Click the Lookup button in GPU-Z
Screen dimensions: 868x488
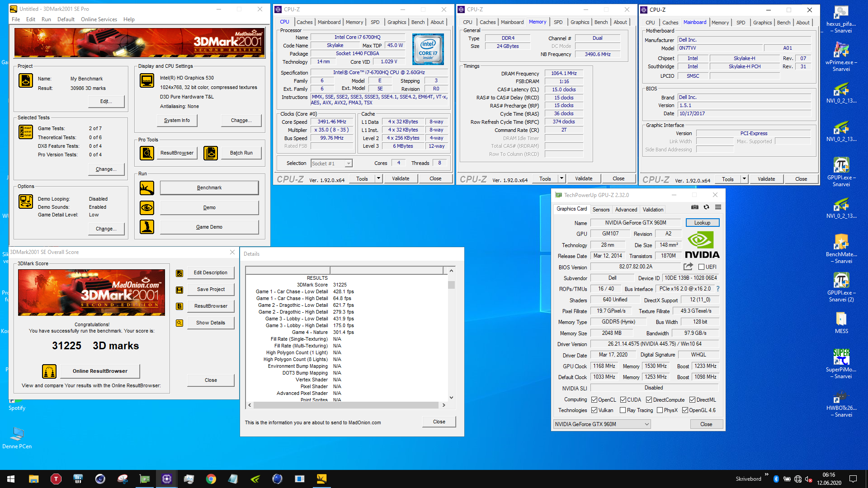pos(702,223)
